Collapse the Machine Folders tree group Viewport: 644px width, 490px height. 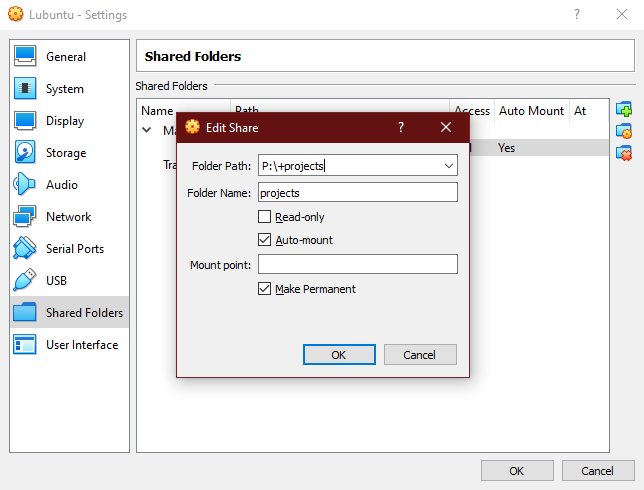tap(147, 130)
